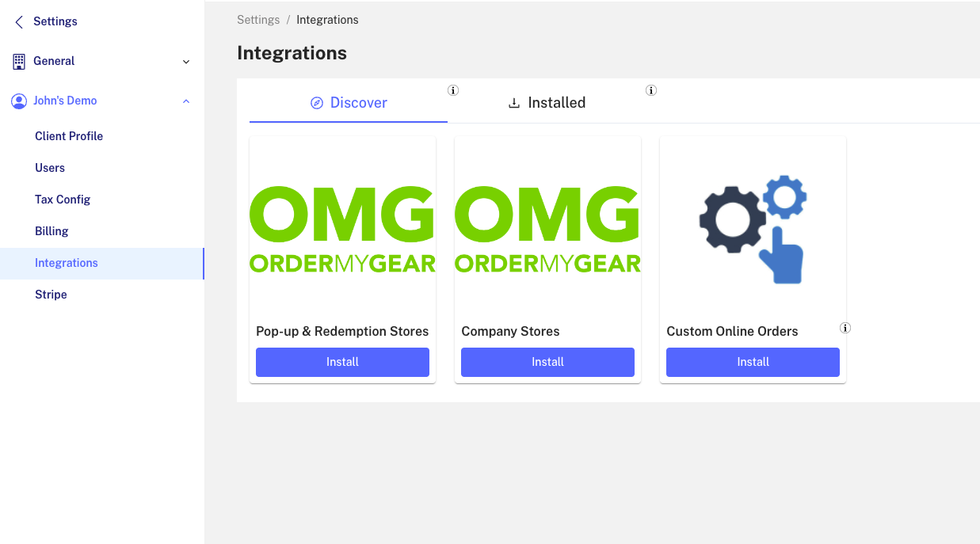
Task: Click the Settings breadcrumb link
Action: click(x=258, y=20)
